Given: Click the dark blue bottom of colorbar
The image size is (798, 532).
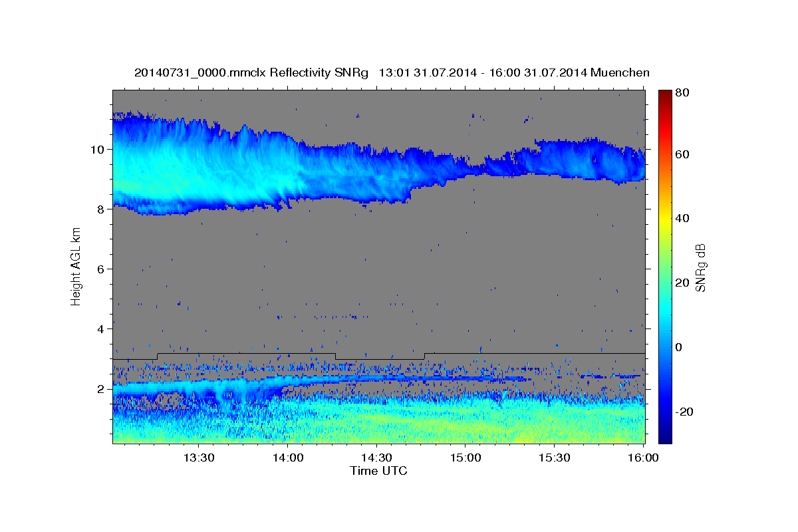Looking at the screenshot, I should (x=665, y=438).
